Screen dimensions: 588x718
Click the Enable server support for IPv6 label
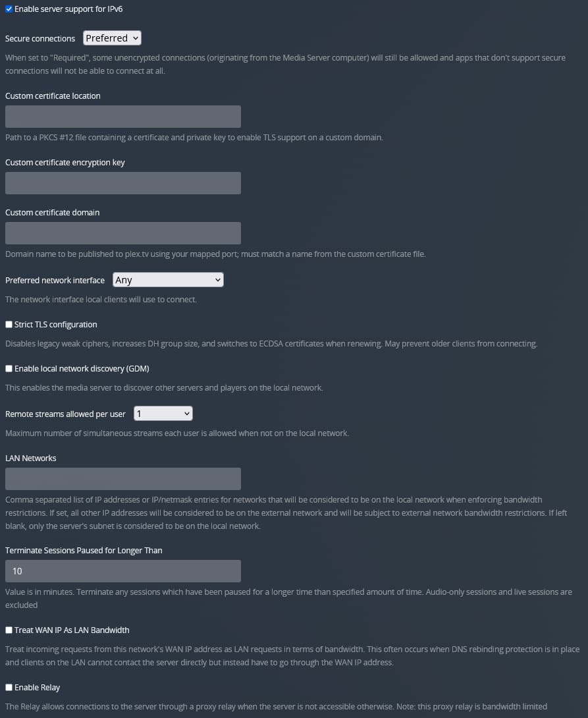68,9
